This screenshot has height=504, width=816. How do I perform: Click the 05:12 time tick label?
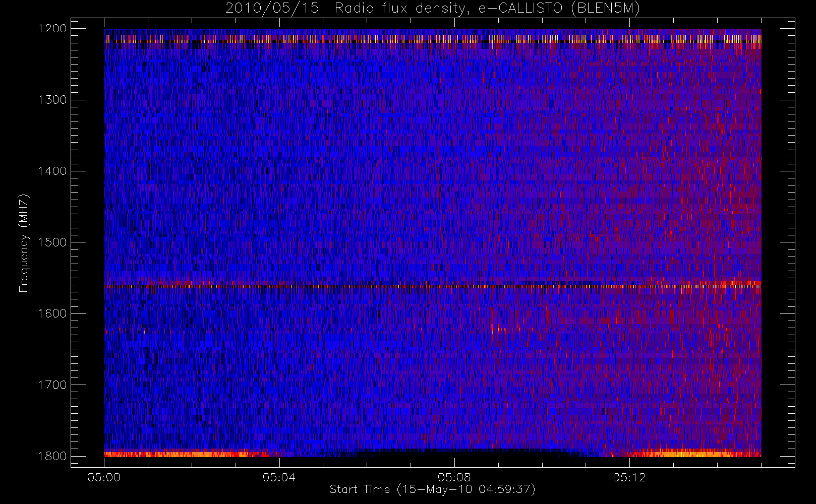coord(629,477)
